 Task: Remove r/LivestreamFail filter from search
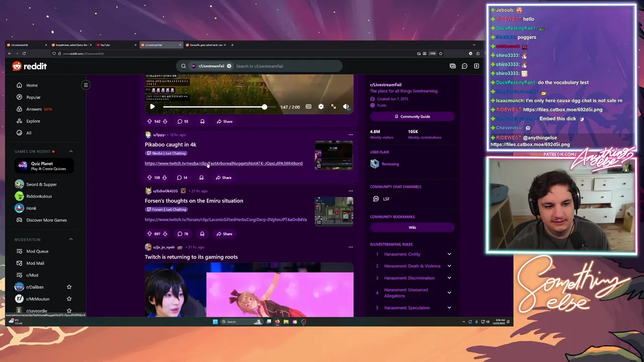click(x=229, y=66)
